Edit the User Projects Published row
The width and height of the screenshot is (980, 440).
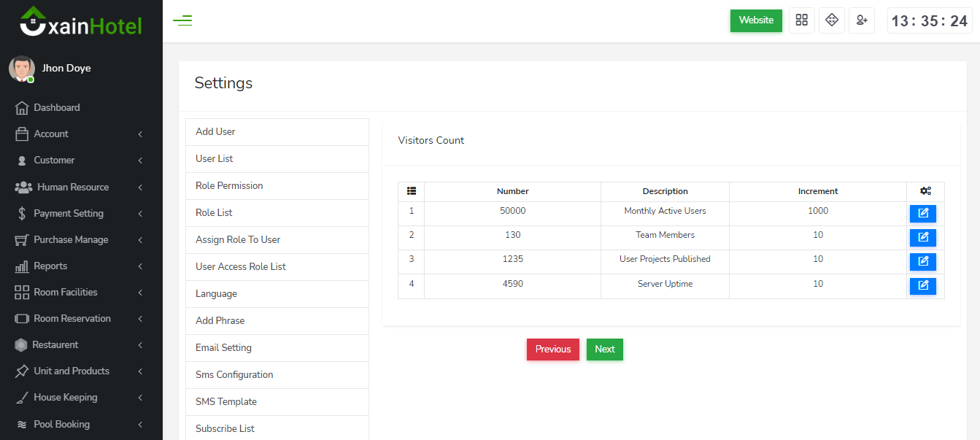point(922,262)
